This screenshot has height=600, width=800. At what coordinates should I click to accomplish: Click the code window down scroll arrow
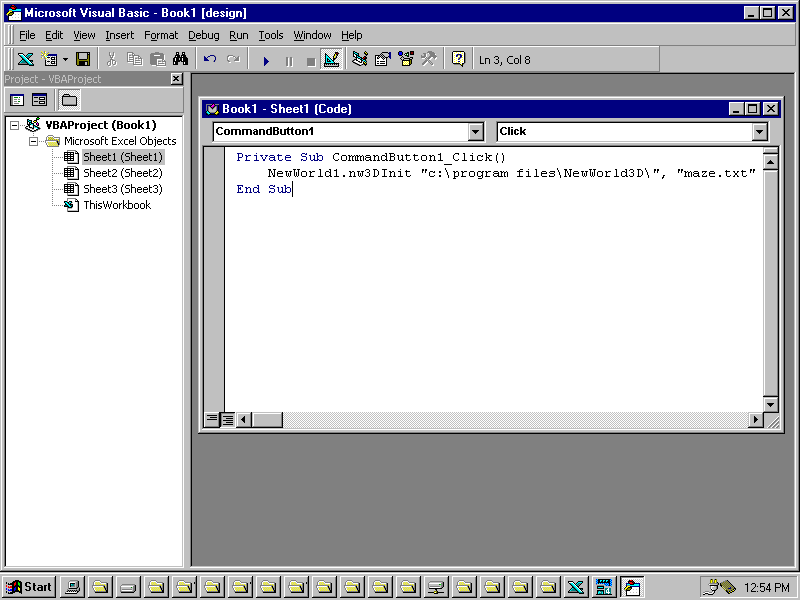point(770,405)
